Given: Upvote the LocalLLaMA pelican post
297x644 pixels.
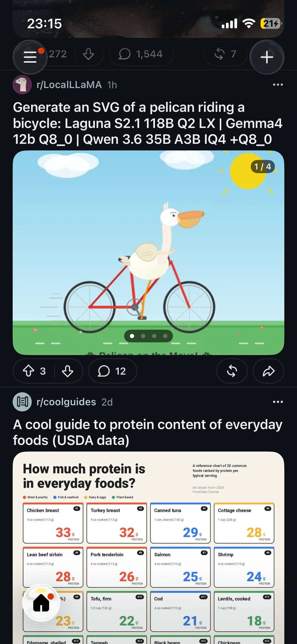Looking at the screenshot, I should (29, 371).
